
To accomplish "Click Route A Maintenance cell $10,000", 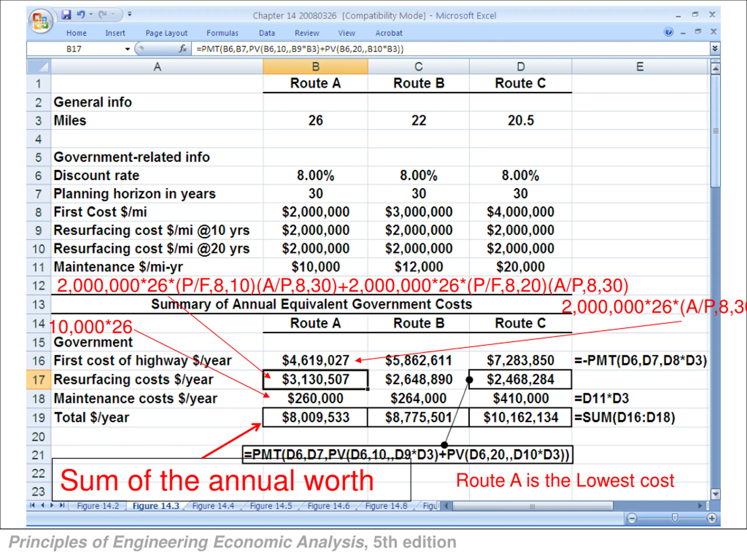I will (315, 267).
